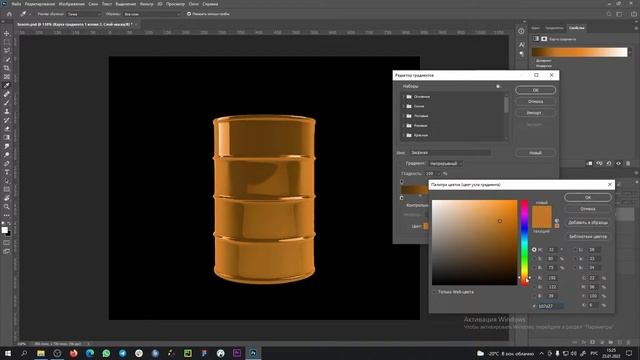The image size is (640, 360).
Task: Select the Pen tool
Action: click(7, 163)
